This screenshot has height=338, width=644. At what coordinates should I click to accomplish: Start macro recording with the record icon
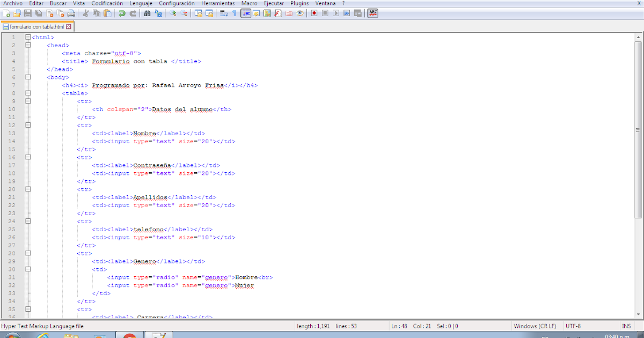coord(314,13)
